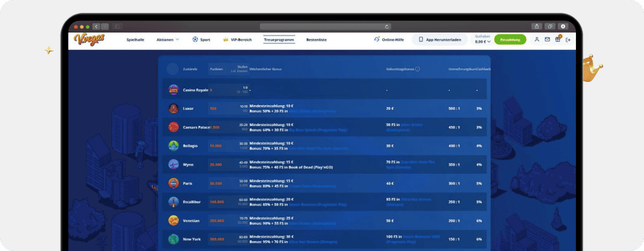Open the Online-Hilfe link
This screenshot has height=251, width=644.
[389, 40]
